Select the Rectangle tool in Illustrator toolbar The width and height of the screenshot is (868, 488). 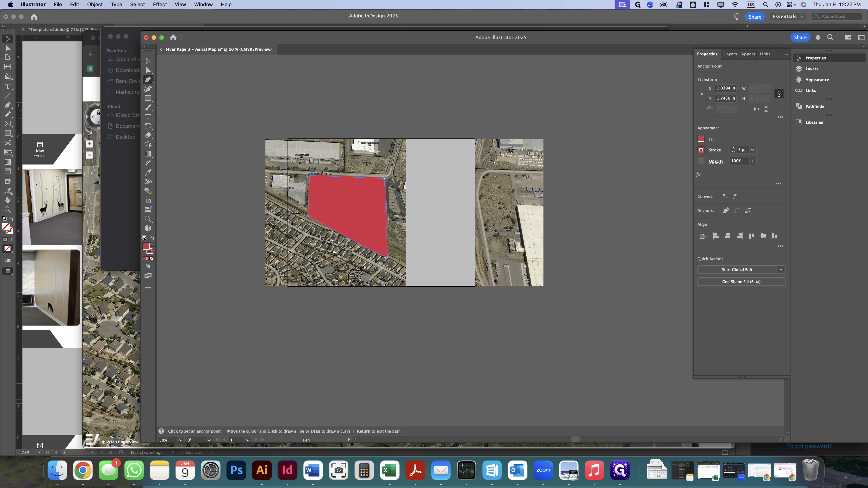click(148, 98)
